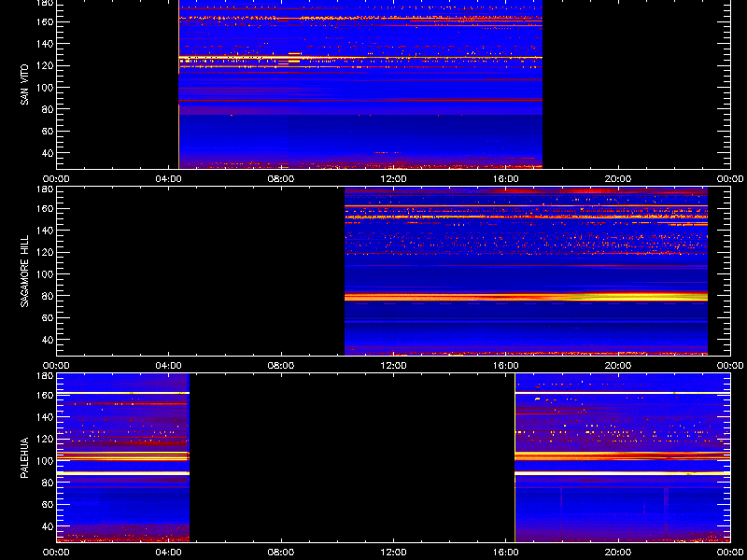The width and height of the screenshot is (747, 560).
Task: Pick the 20:00 time label under Palehua plot
Action: click(618, 553)
